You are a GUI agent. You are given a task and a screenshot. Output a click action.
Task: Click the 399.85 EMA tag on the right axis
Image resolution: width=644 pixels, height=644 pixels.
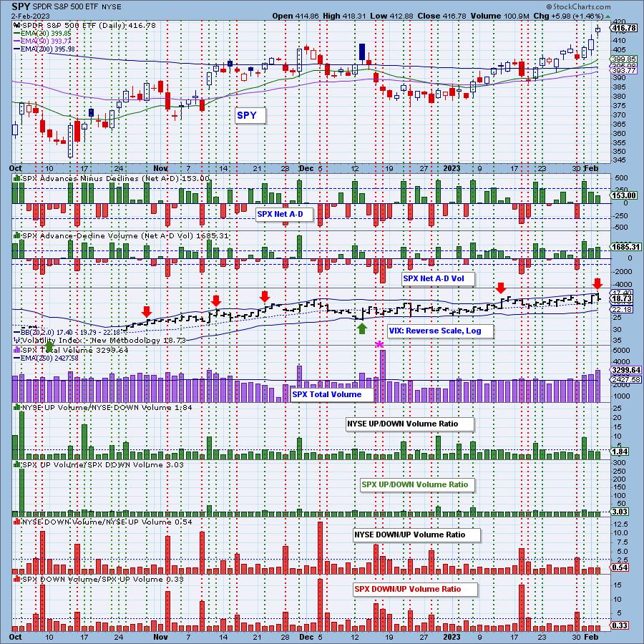point(624,59)
